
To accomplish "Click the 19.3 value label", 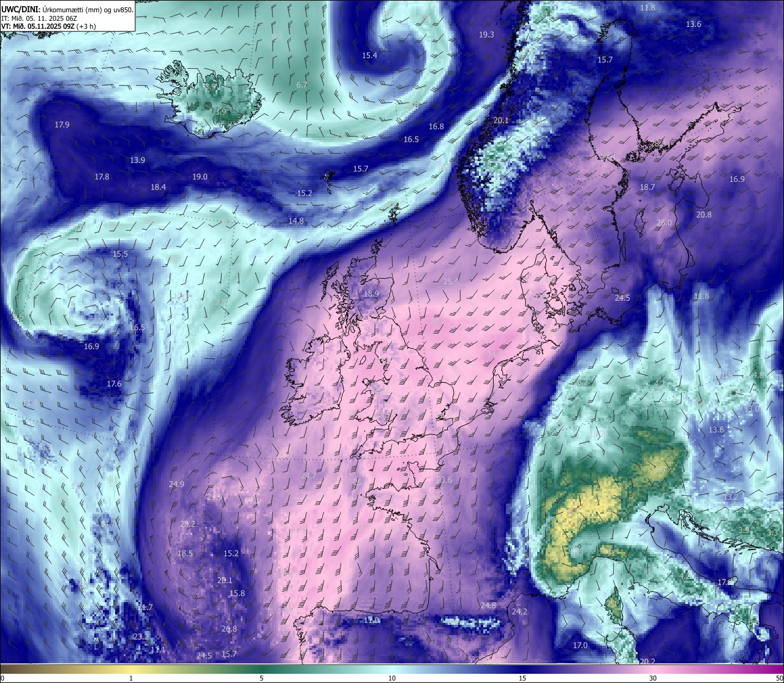I will point(486,35).
